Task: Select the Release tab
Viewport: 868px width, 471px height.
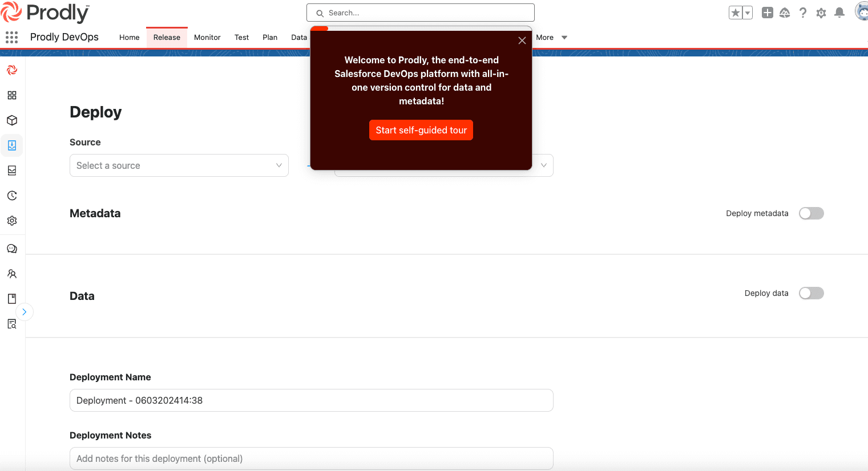Action: tap(167, 38)
